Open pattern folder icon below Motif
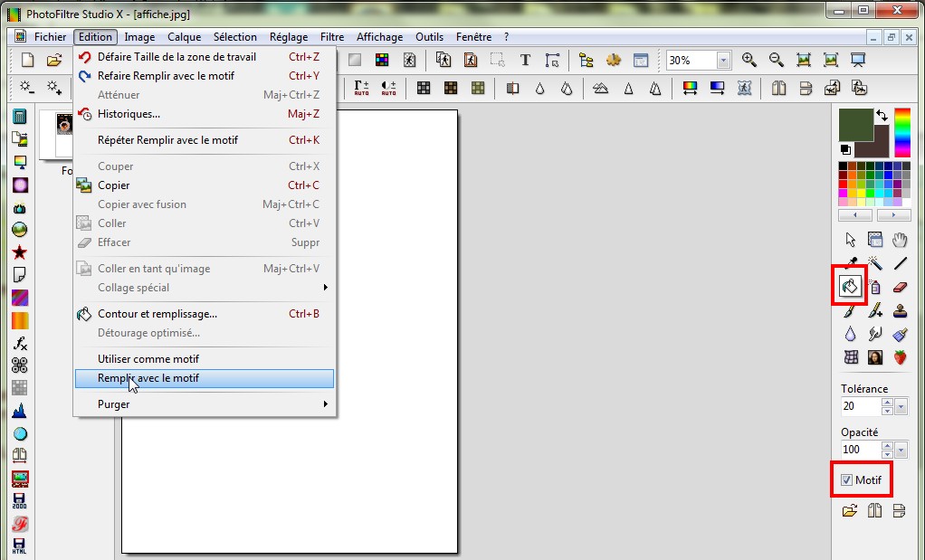This screenshot has height=560, width=925. pyautogui.click(x=850, y=510)
